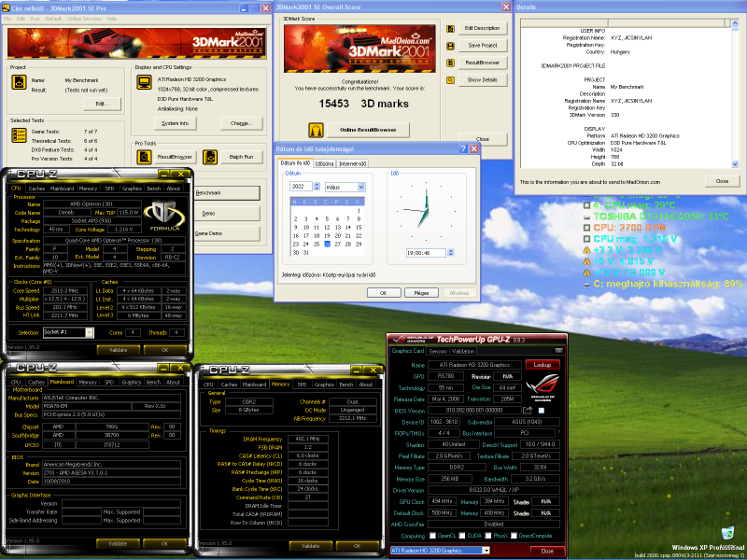Image resolution: width=747 pixels, height=560 pixels.
Task: Click the Republic of Gamers logo in GPU-Z
Action: click(x=543, y=386)
